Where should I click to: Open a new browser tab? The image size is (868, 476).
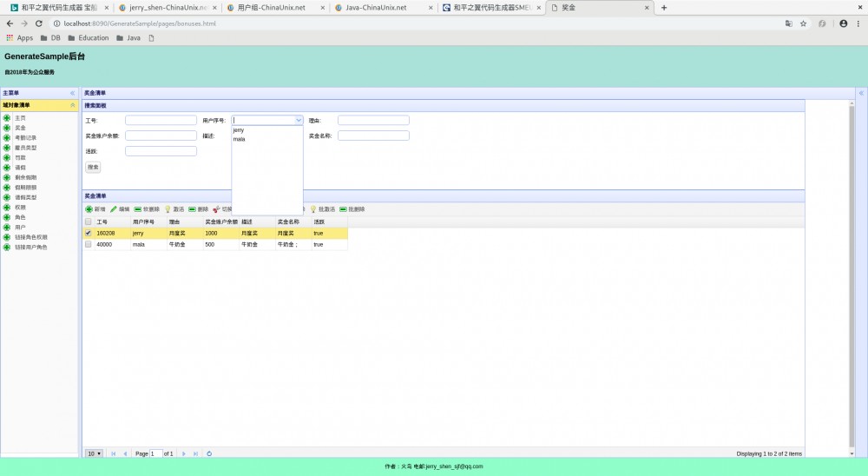coord(664,8)
